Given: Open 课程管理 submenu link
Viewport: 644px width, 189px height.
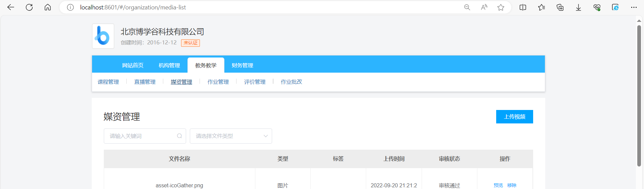Looking at the screenshot, I should click(108, 82).
